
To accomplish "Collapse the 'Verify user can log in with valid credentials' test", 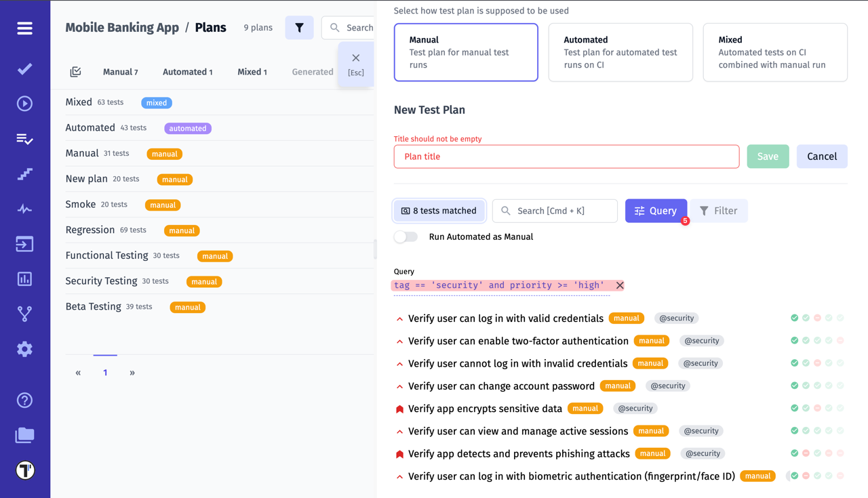I will pyautogui.click(x=399, y=318).
